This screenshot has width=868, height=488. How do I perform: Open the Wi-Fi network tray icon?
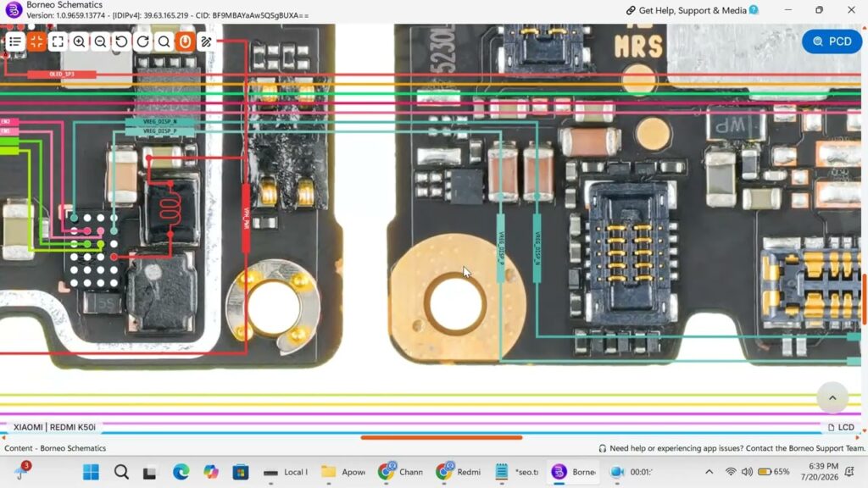(x=731, y=472)
